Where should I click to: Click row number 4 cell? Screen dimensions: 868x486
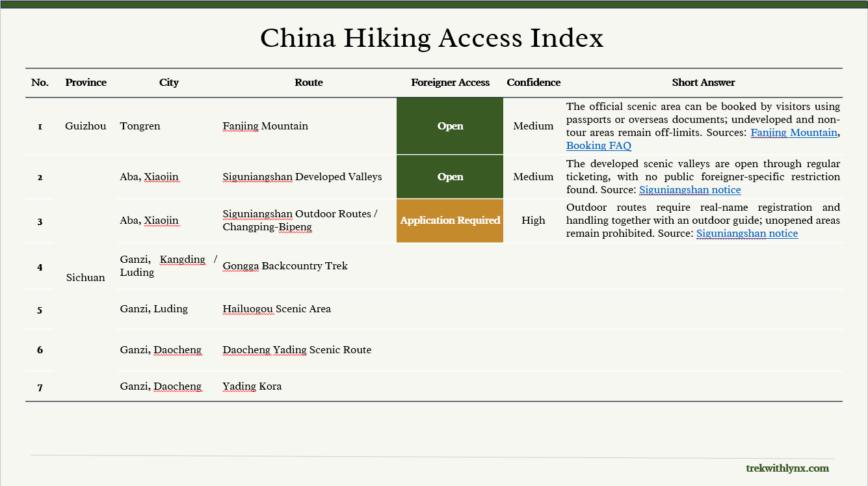40,267
